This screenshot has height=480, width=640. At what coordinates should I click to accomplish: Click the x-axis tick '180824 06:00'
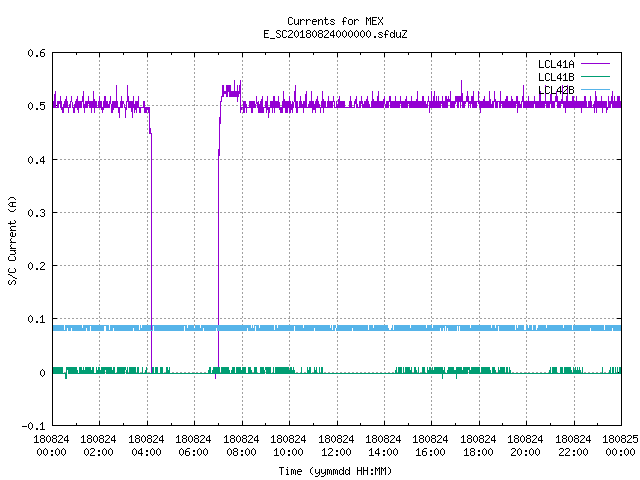click(x=193, y=446)
